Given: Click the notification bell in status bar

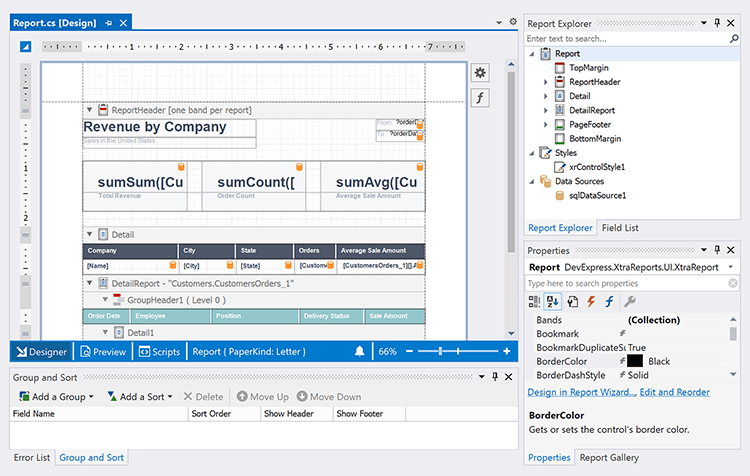Looking at the screenshot, I should 359,352.
